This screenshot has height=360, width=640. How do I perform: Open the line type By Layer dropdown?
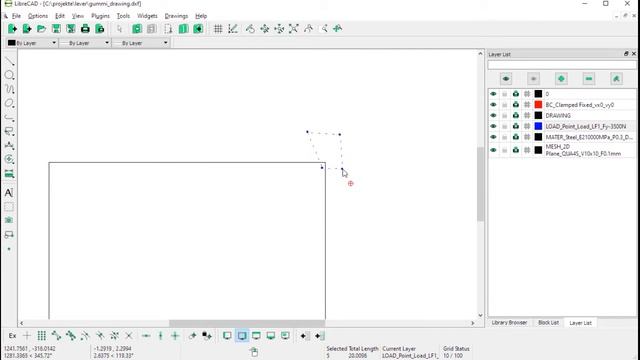141,42
